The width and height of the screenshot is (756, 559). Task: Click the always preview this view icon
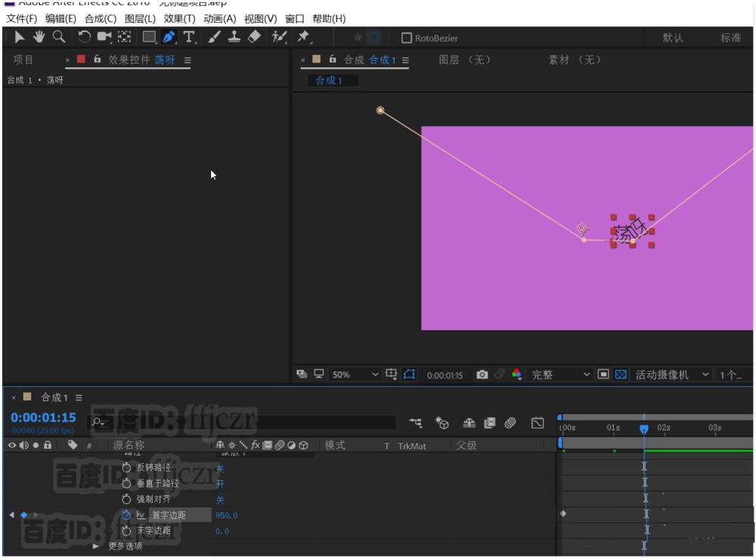click(x=302, y=374)
